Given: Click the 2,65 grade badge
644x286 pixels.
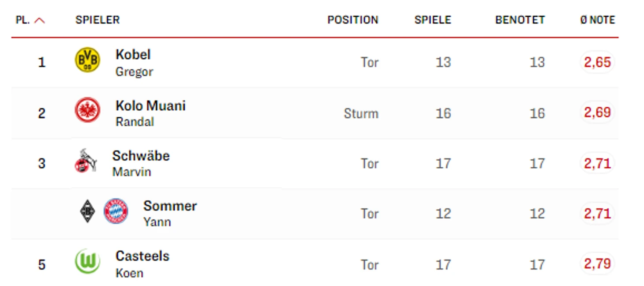Looking at the screenshot, I should coord(597,62).
